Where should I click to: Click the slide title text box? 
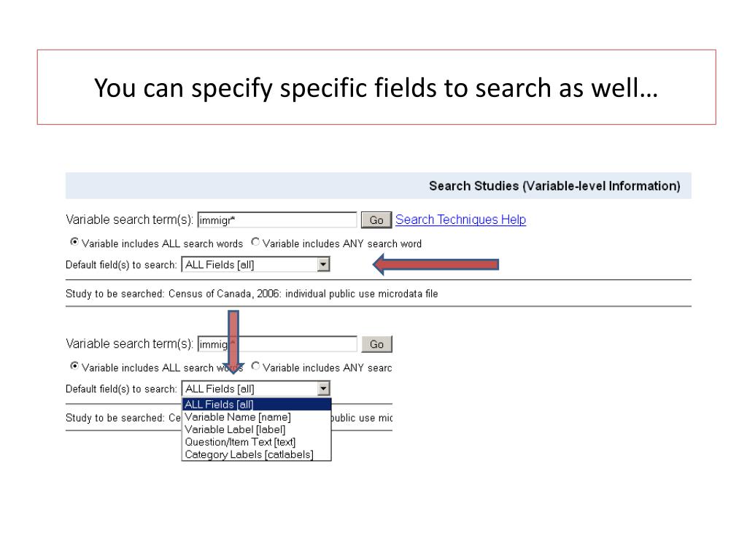point(376,87)
